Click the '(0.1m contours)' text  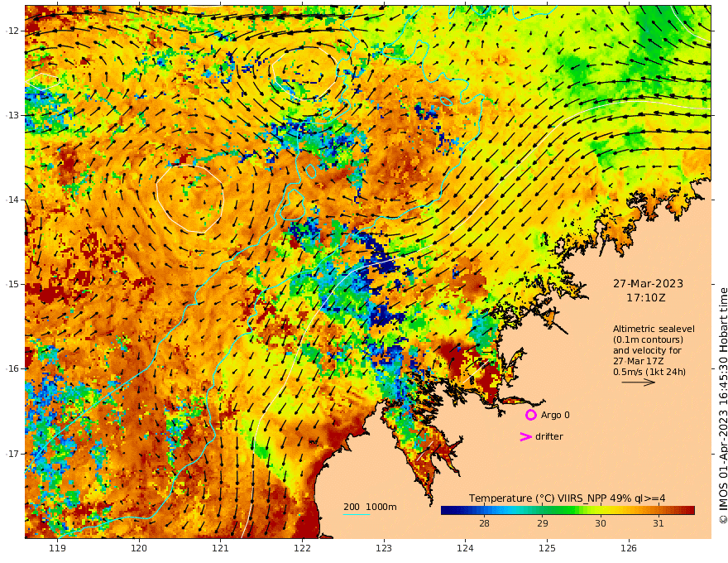point(648,339)
